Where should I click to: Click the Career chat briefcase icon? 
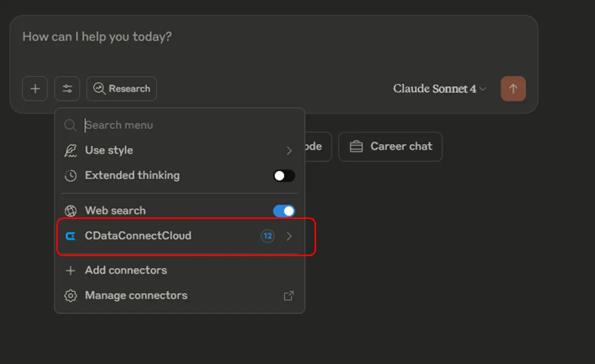356,147
